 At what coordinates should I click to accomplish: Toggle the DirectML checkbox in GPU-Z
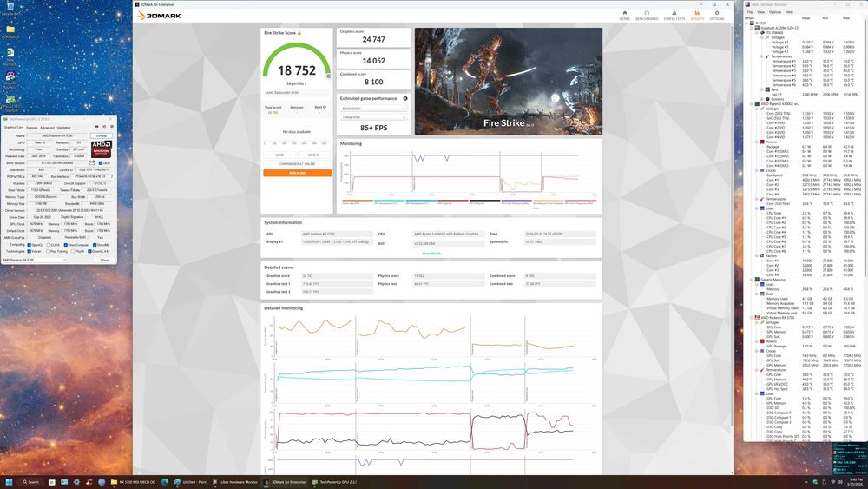coord(95,245)
